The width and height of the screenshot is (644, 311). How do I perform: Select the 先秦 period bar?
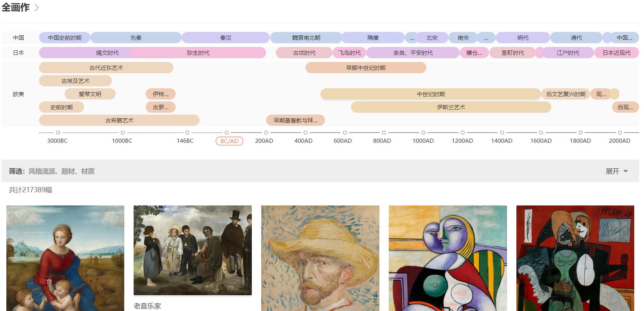[x=136, y=38]
